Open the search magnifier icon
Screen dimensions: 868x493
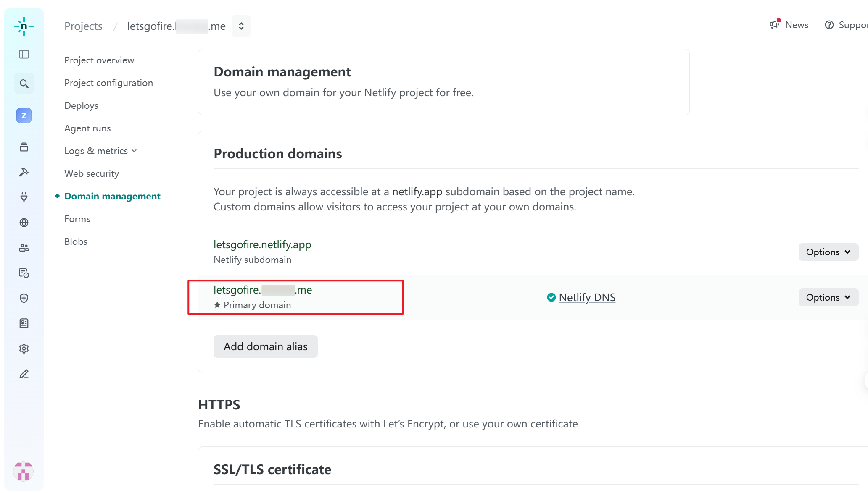click(x=24, y=84)
